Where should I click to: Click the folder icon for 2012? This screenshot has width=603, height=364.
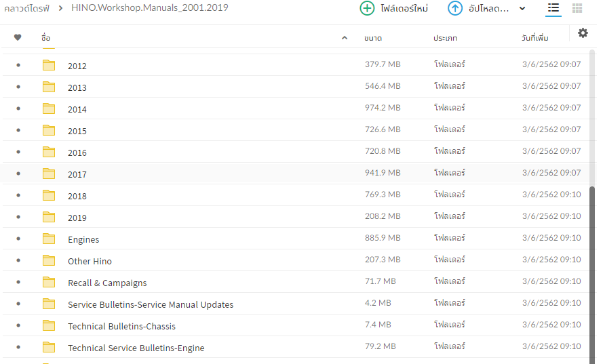coord(49,65)
